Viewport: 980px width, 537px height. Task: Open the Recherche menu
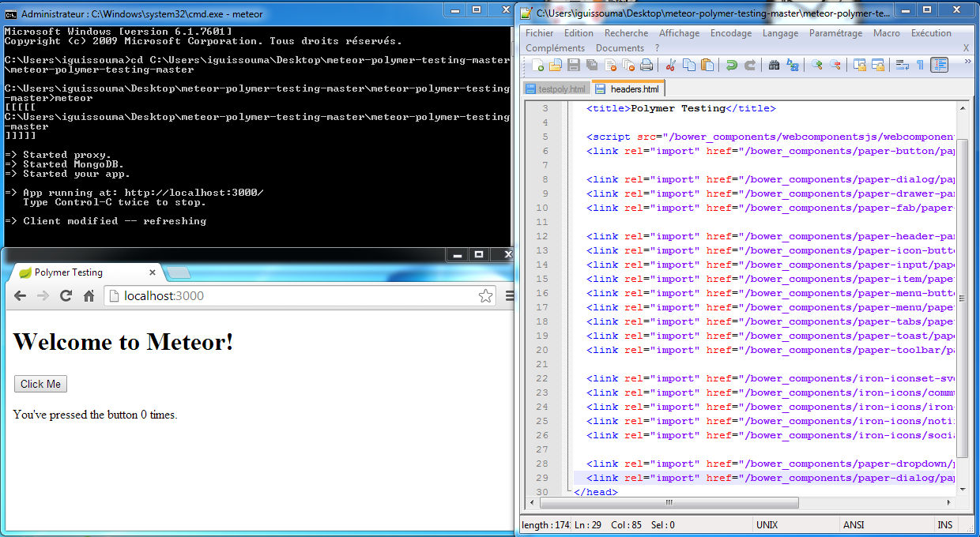point(626,33)
